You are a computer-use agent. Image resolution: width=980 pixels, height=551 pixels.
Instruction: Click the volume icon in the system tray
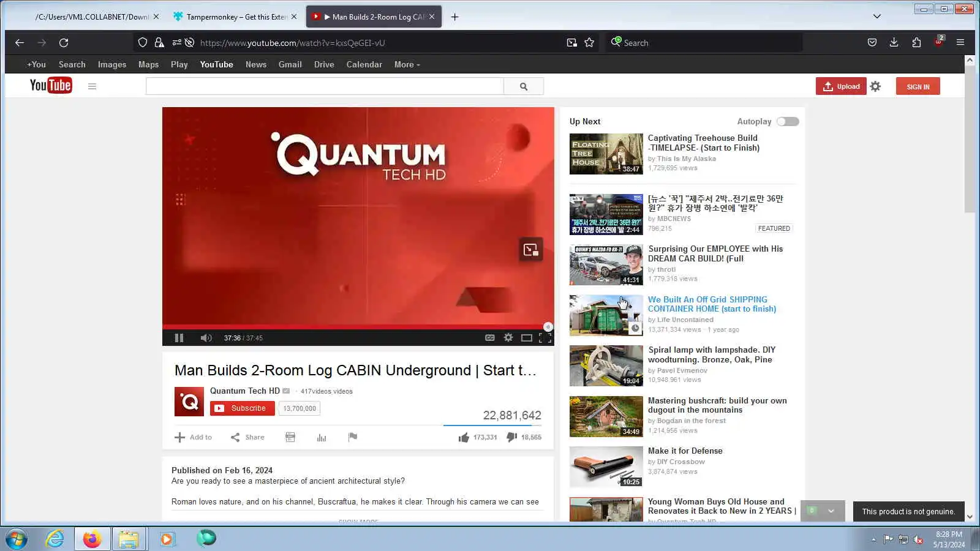point(918,539)
